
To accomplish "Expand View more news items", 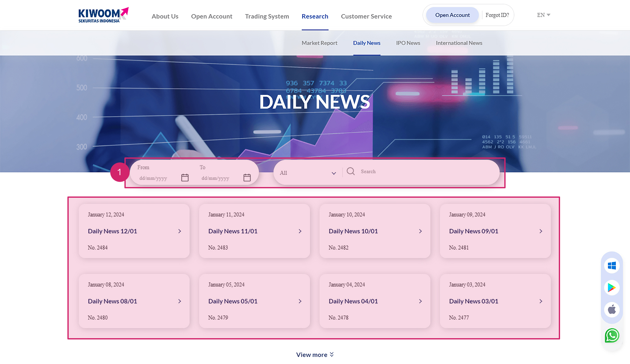I will pos(315,354).
